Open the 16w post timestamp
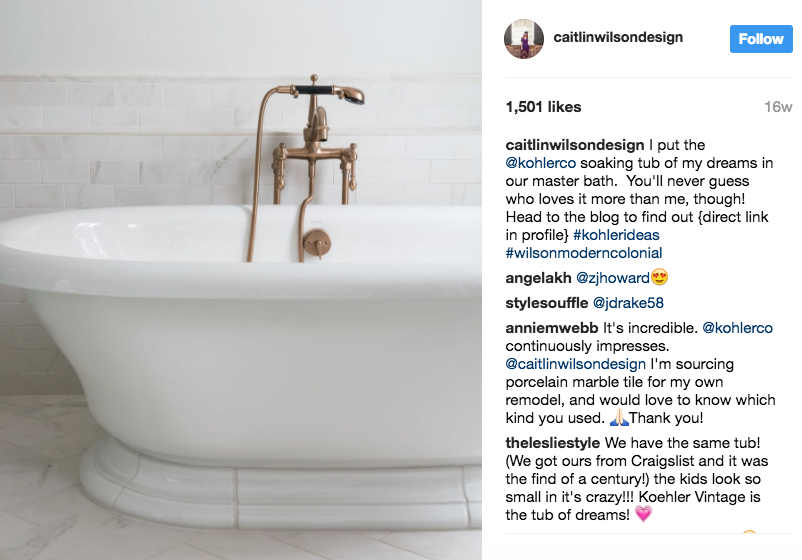 pyautogui.click(x=778, y=107)
